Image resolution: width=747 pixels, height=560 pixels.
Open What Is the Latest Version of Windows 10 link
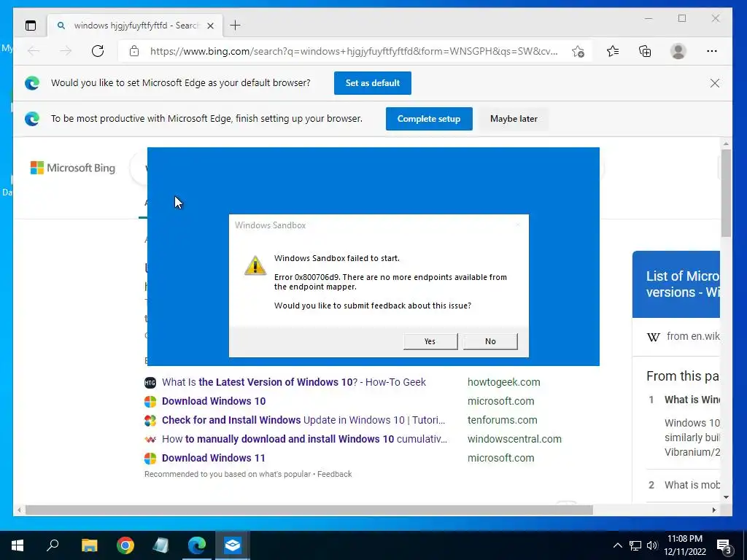tap(294, 382)
